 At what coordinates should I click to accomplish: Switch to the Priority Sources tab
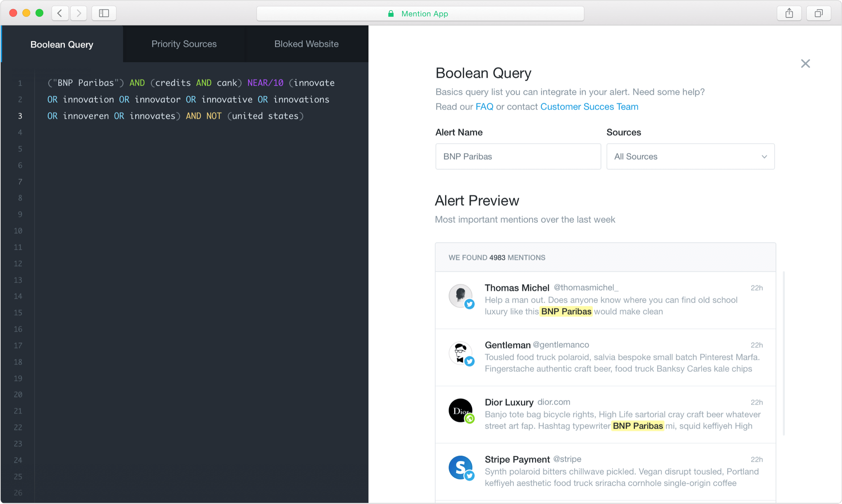pyautogui.click(x=184, y=44)
